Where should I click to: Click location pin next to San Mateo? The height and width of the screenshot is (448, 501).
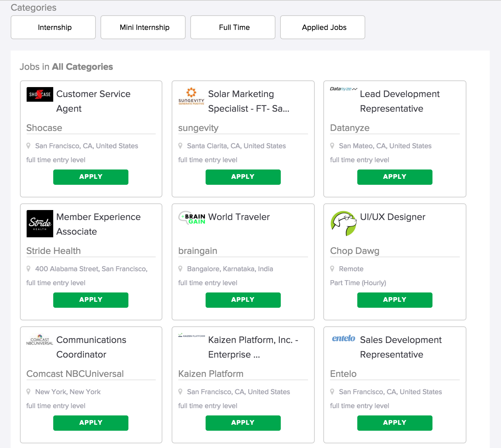click(332, 146)
